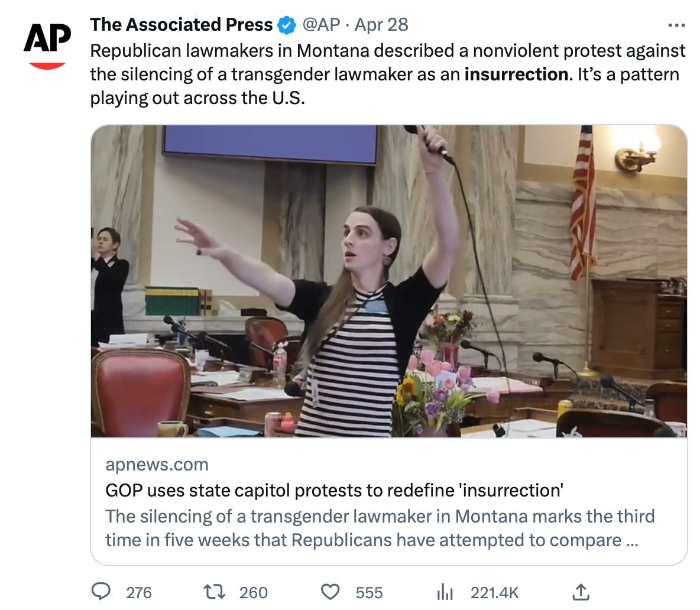Click the share upload arrow icon

(x=581, y=591)
